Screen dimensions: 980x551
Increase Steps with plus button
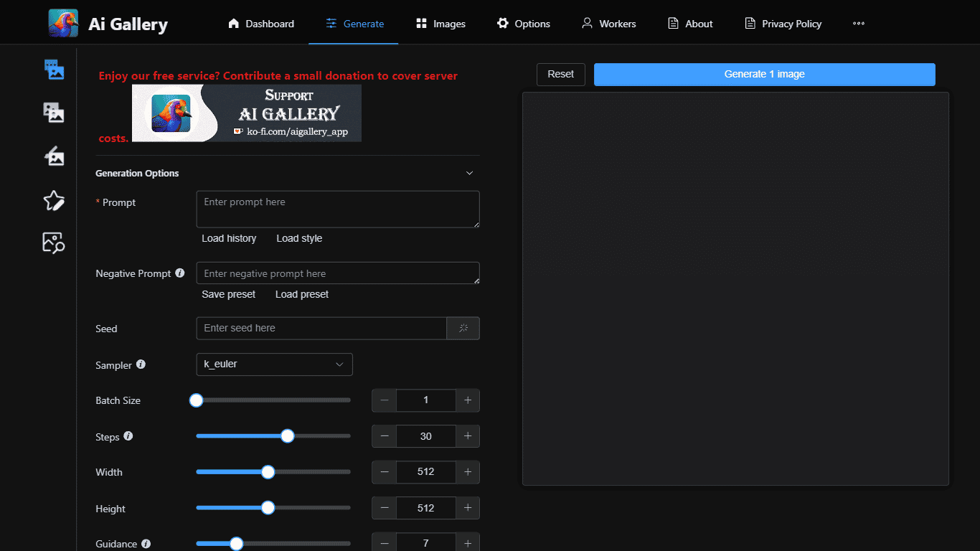tap(468, 436)
